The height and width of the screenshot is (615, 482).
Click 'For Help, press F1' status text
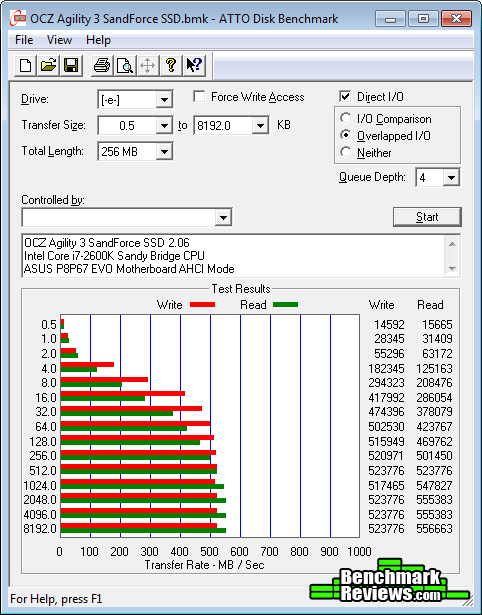pyautogui.click(x=56, y=599)
